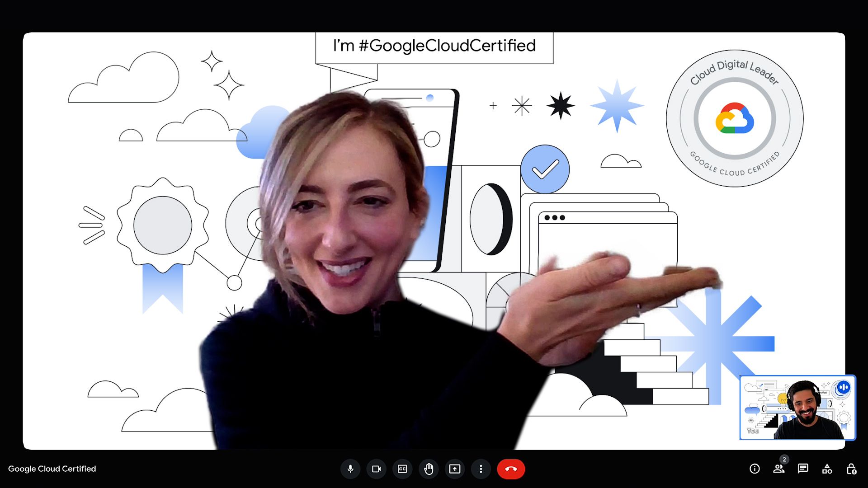Viewport: 868px width, 488px height.
Task: Click the Google Cloud Certified meeting name
Action: [x=52, y=469]
